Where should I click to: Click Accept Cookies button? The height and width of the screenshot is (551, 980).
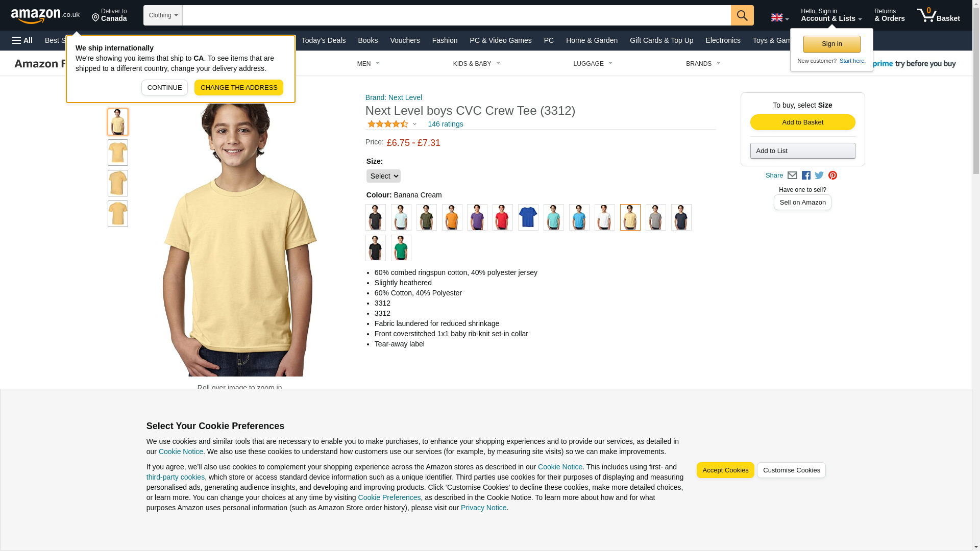[725, 470]
